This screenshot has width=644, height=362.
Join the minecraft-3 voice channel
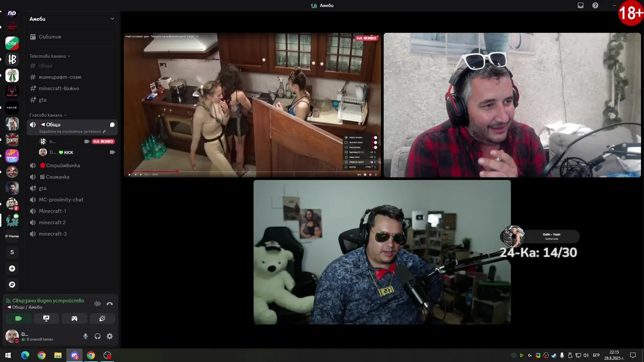[72, 234]
